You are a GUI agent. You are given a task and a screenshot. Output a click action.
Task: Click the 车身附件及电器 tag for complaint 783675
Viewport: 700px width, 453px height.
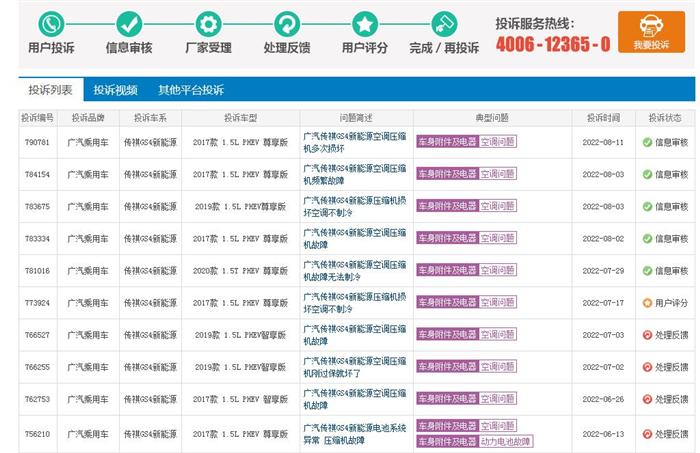coord(447,206)
